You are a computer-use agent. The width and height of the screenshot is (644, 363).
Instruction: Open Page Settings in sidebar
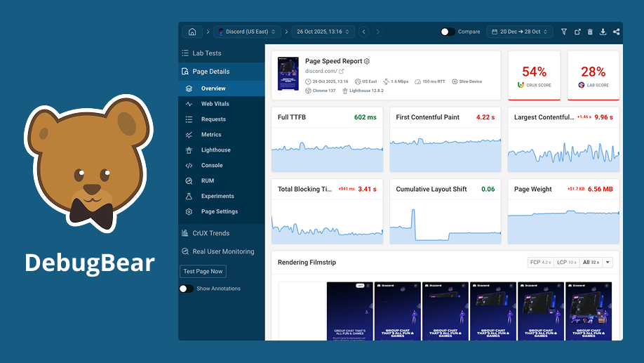click(222, 212)
